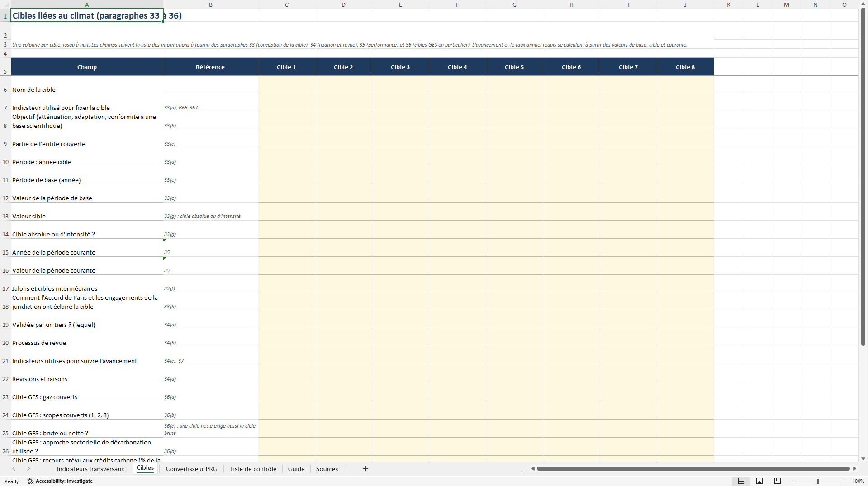The width and height of the screenshot is (868, 486).
Task: Open the Liste de contrôle sheet tab
Action: coord(253,469)
